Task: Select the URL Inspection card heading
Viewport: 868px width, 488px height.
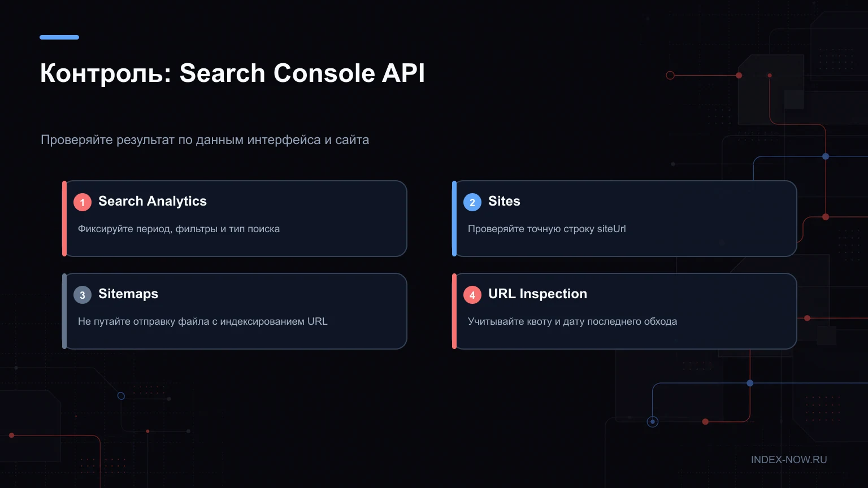Action: click(537, 294)
